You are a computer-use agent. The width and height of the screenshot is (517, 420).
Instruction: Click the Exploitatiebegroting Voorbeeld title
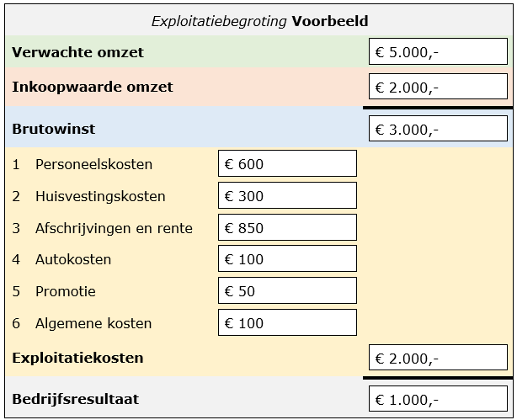(x=259, y=21)
